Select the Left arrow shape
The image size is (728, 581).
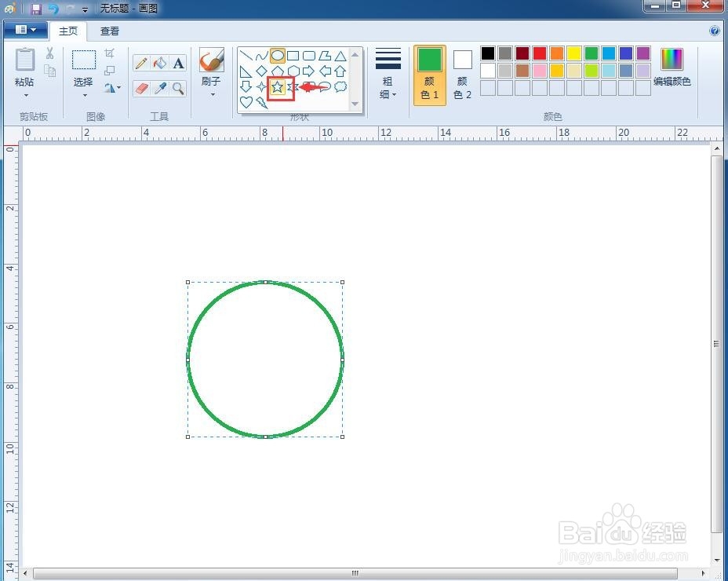click(x=325, y=71)
